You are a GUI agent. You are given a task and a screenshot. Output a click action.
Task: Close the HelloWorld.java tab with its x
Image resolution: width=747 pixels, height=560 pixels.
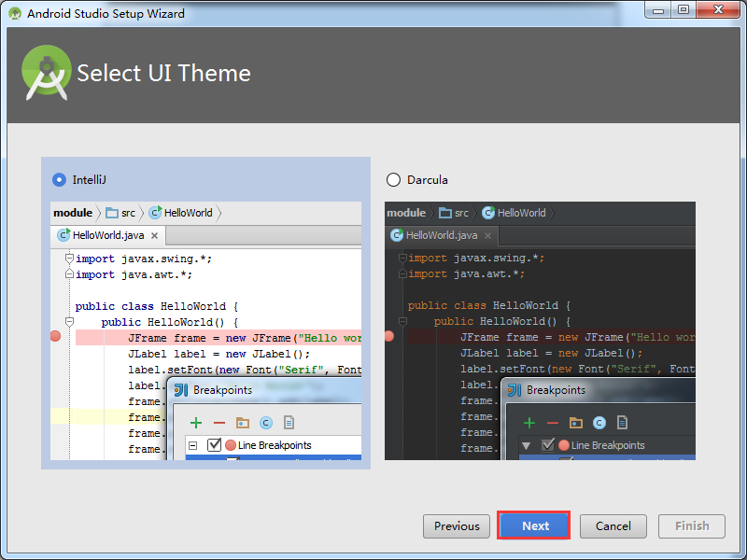[x=154, y=233]
